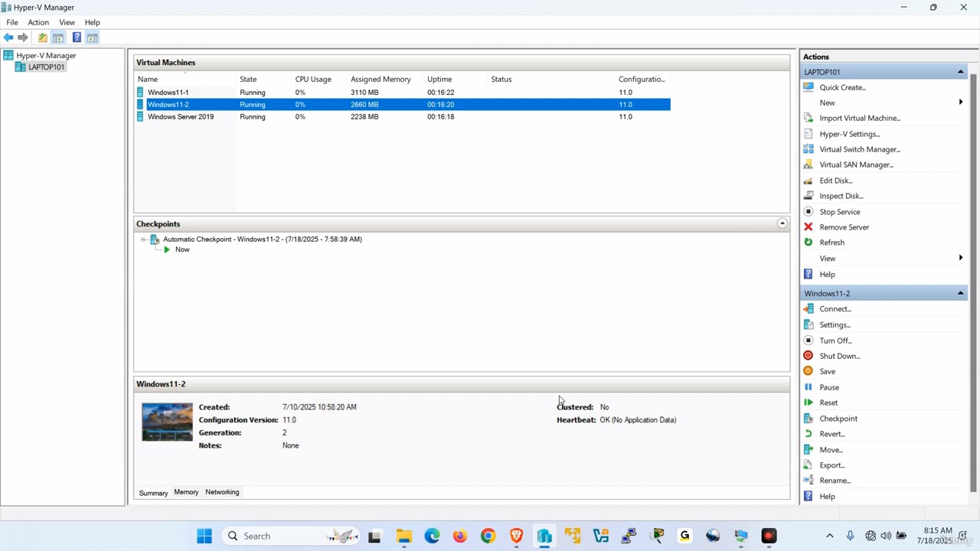Viewport: 980px width, 551px height.
Task: Select the Automatic Checkpoint - Windows11-2 entry
Action: 262,240
